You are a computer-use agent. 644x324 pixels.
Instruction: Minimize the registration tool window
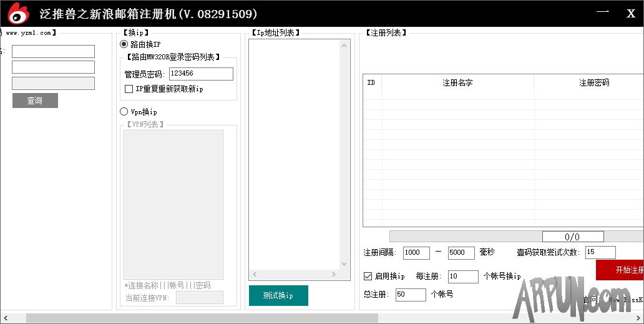602,13
